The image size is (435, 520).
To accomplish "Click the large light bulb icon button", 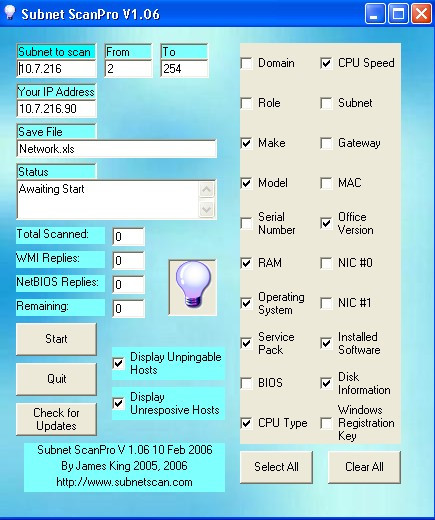I will click(193, 287).
